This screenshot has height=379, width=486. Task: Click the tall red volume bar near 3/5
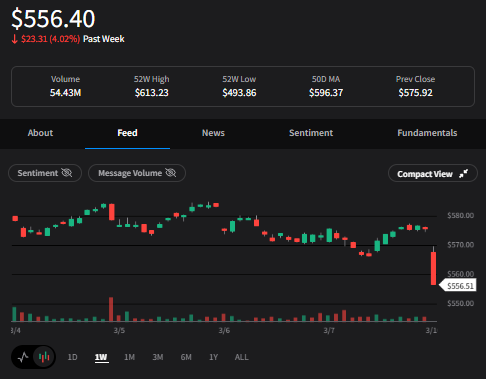(x=111, y=309)
